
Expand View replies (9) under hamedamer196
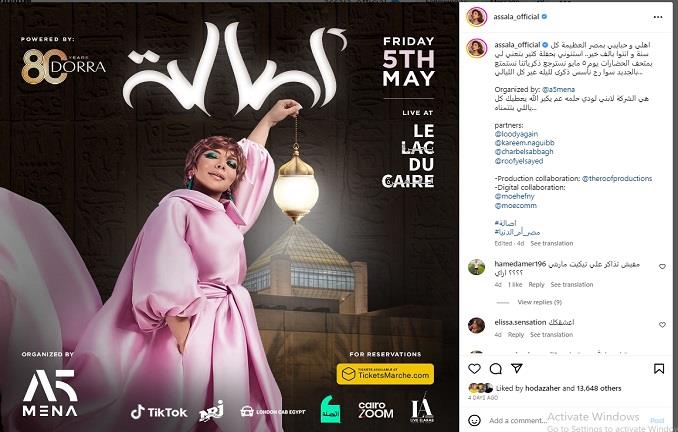[539, 302]
